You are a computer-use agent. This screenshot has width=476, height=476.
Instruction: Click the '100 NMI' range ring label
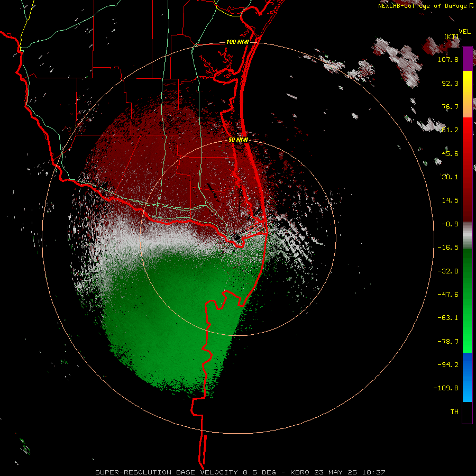(x=237, y=42)
